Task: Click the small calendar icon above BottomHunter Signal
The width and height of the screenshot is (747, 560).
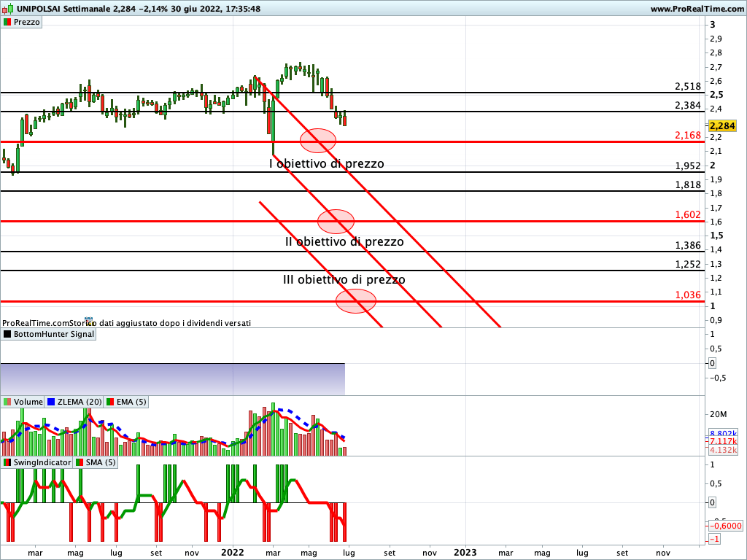Action: coord(90,320)
